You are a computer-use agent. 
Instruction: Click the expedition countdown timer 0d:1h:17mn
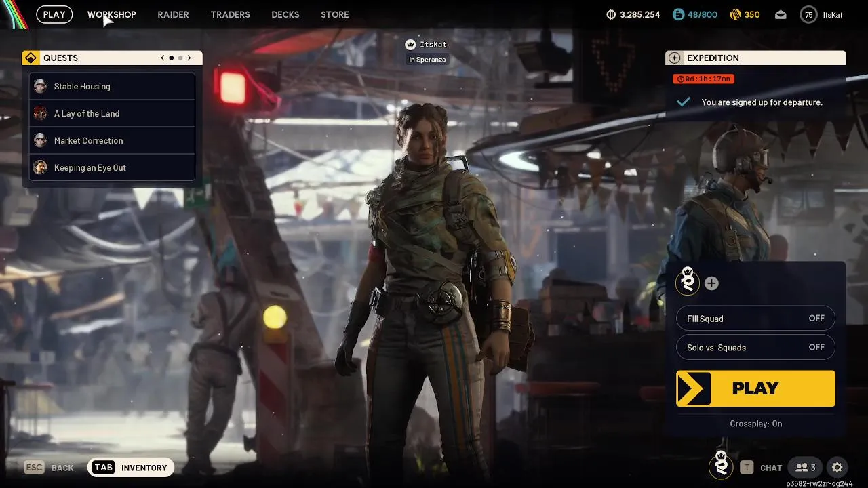pyautogui.click(x=703, y=79)
